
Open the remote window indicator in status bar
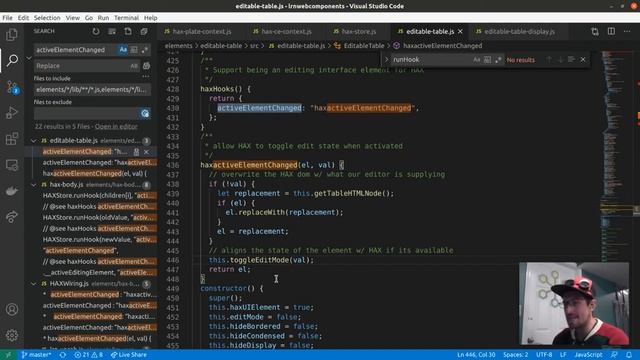coord(8,355)
